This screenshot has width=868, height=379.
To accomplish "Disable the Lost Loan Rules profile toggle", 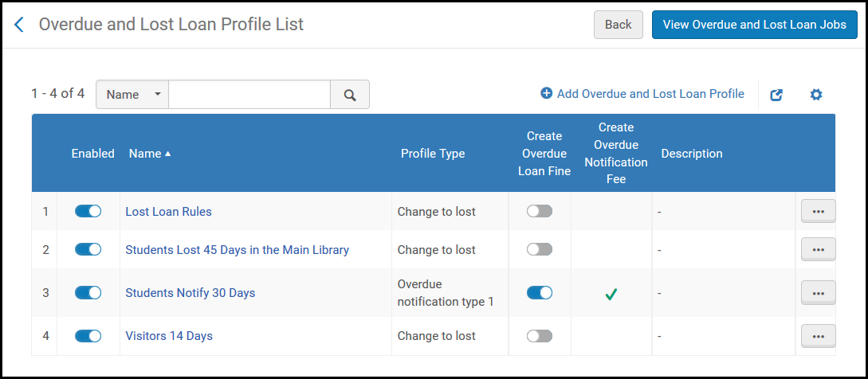I will click(88, 211).
